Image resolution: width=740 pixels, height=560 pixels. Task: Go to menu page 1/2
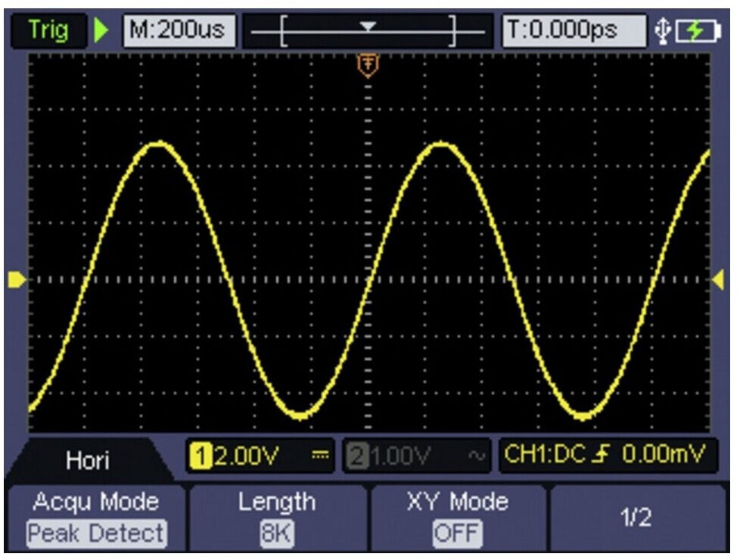(x=635, y=518)
